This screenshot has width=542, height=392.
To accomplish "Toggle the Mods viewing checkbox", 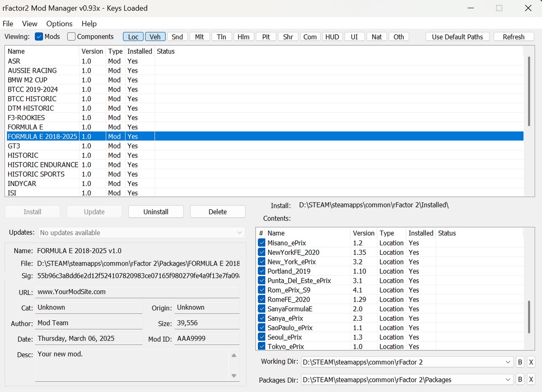I will click(39, 37).
